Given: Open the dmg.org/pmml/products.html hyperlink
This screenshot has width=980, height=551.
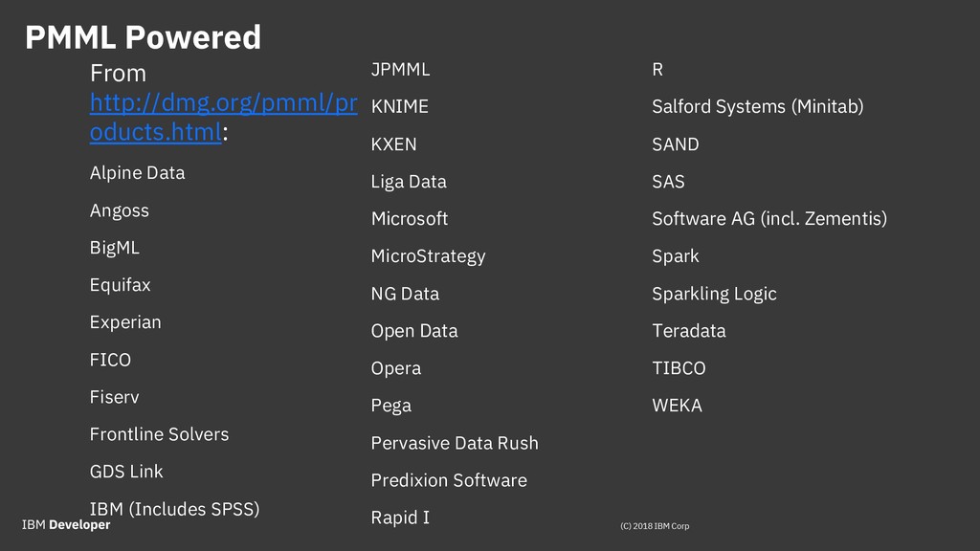Looking at the screenshot, I should [x=223, y=118].
